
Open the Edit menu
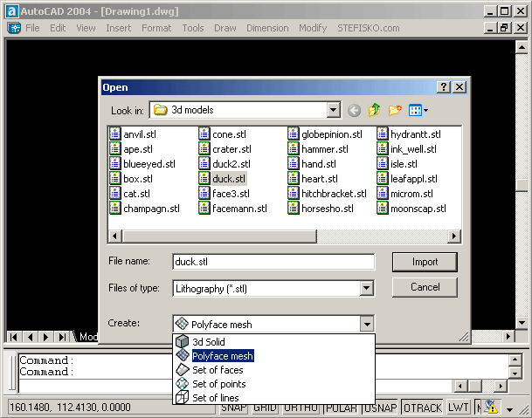tap(58, 28)
